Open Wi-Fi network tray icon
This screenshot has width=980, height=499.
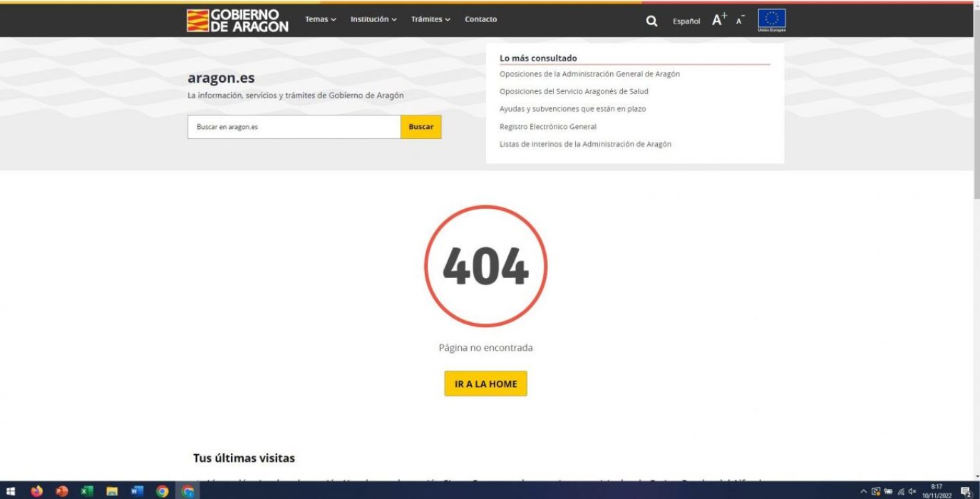point(901,491)
